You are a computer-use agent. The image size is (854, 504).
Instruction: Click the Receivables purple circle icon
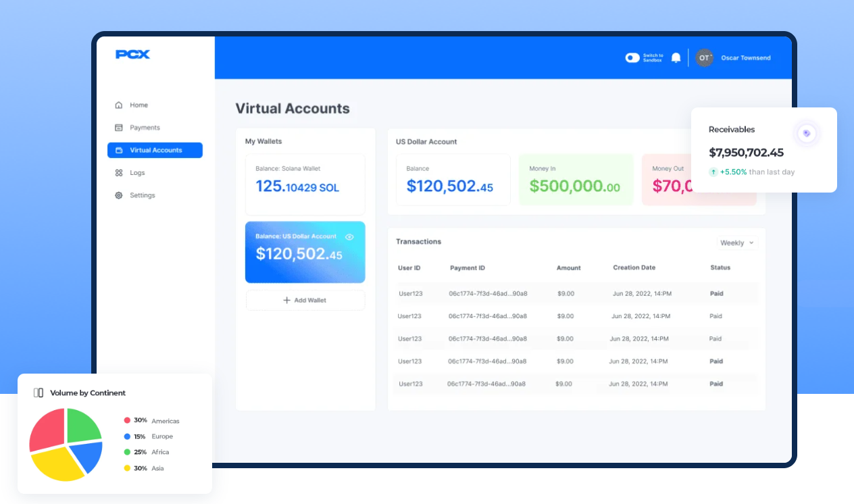pyautogui.click(x=806, y=133)
